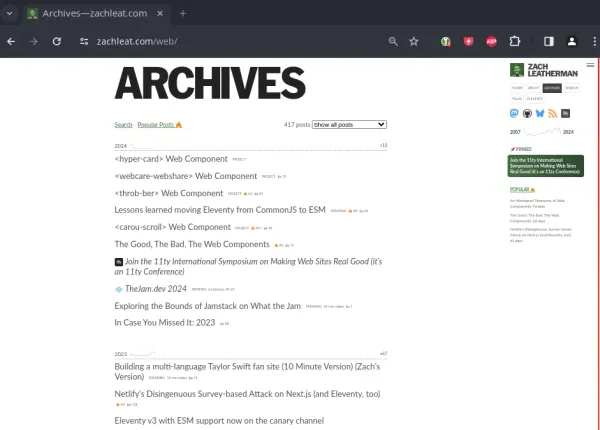600x430 pixels.
Task: Open TheJam.dev 2024 post
Action: point(156,289)
